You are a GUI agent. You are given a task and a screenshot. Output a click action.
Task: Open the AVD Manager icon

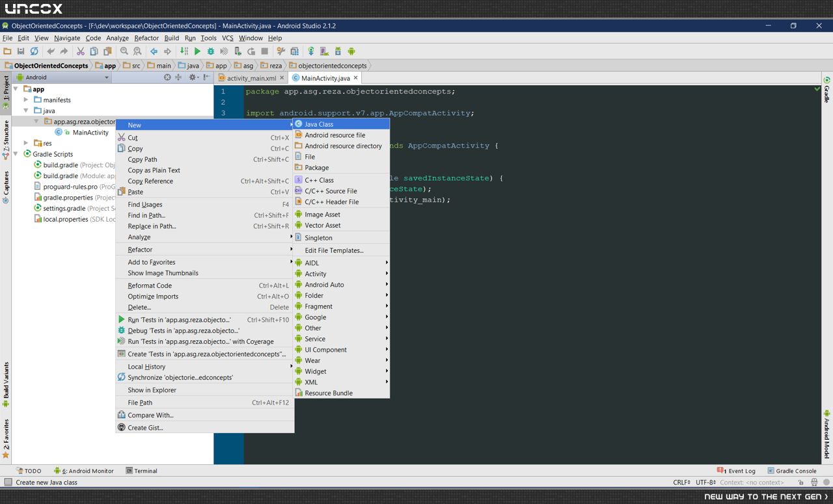pyautogui.click(x=324, y=51)
